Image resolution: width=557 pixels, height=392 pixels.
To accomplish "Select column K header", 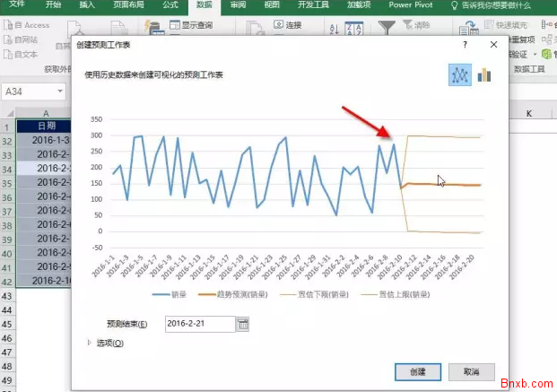I will [529, 113].
